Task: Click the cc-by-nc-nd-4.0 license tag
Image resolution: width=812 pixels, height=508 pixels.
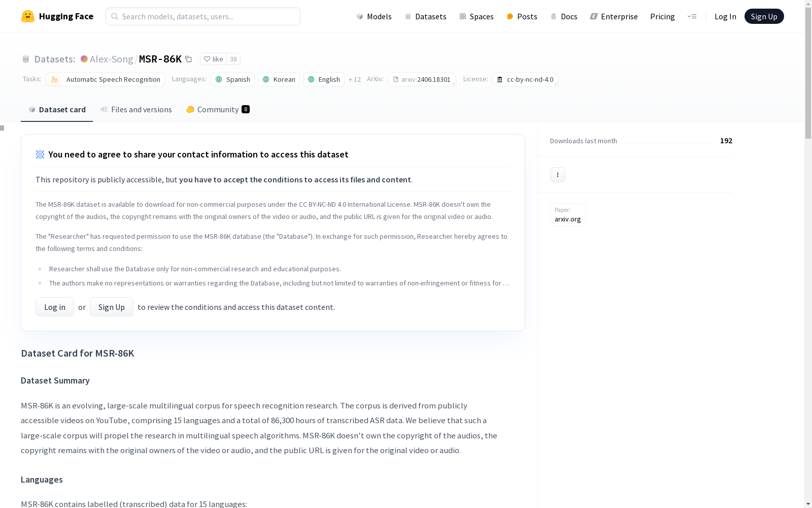Action: [x=525, y=79]
